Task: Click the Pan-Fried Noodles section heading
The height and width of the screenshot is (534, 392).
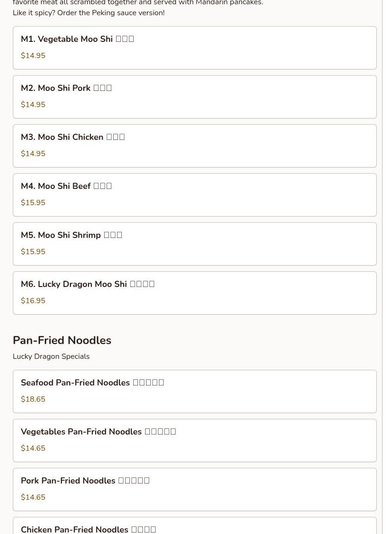Action: (62, 341)
